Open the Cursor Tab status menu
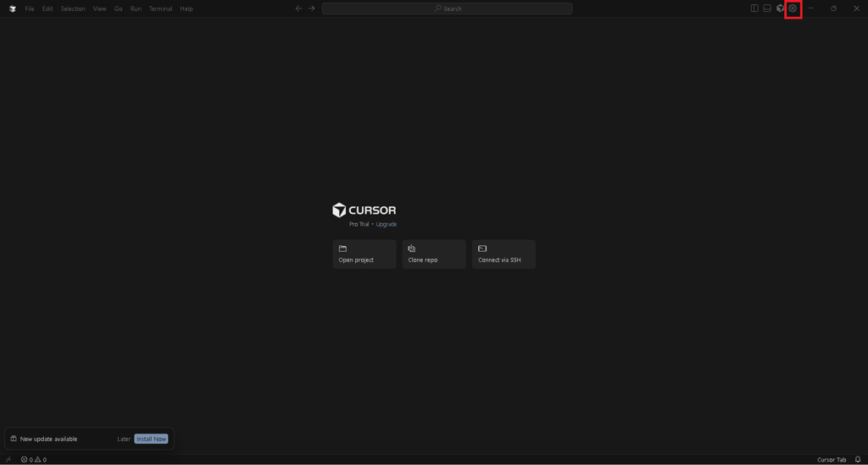Image resolution: width=868 pixels, height=465 pixels. [x=831, y=459]
